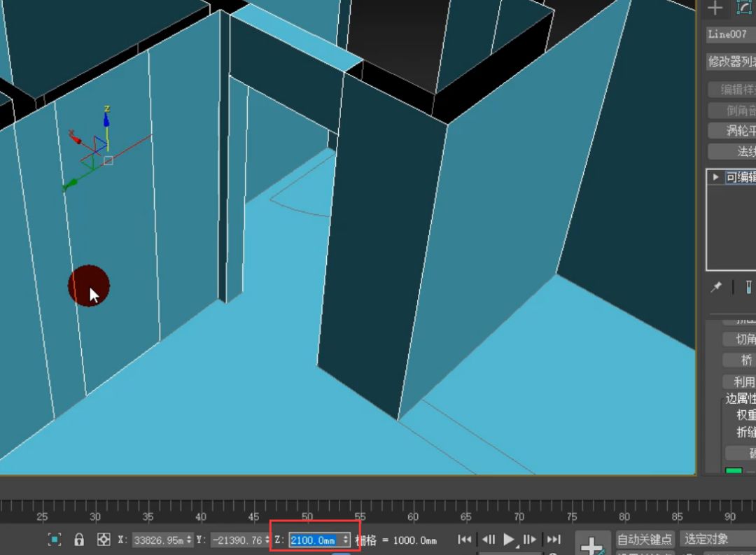
Task: Click the Y coordinate spinner arrows
Action: tap(267, 540)
